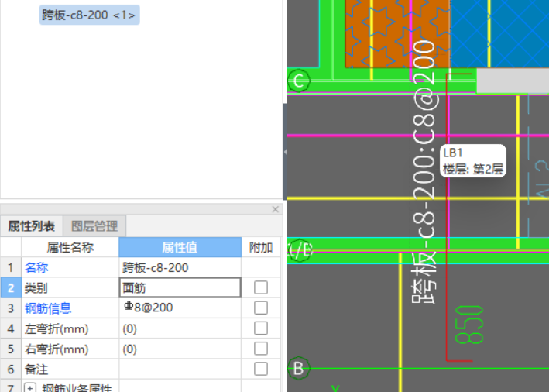549x392 pixels.
Task: Select the 跨板-c8-200 <1> list item
Action: (89, 15)
